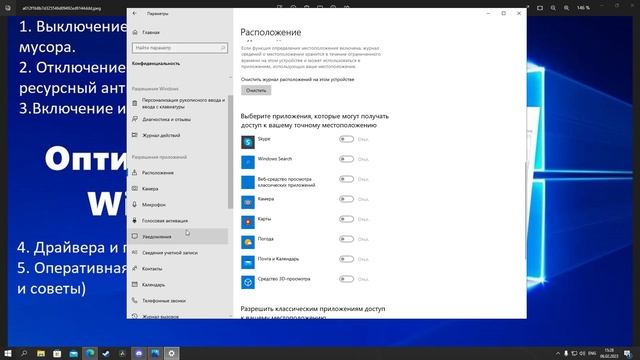The image size is (640, 360).
Task: Toggle location access for Средство 3D-просмотра
Action: [x=346, y=279]
